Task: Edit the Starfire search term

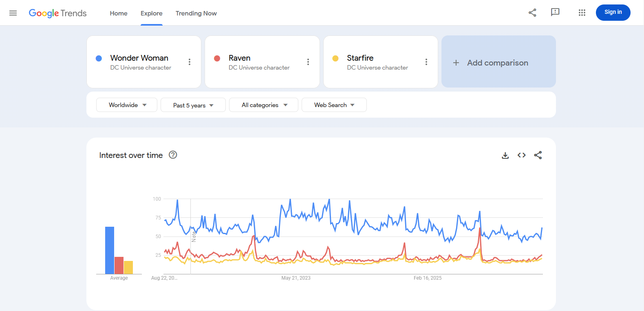Action: (x=360, y=58)
